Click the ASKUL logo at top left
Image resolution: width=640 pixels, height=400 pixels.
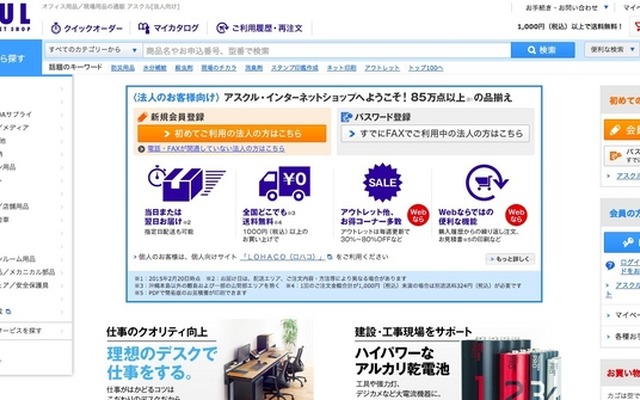pyautogui.click(x=15, y=16)
